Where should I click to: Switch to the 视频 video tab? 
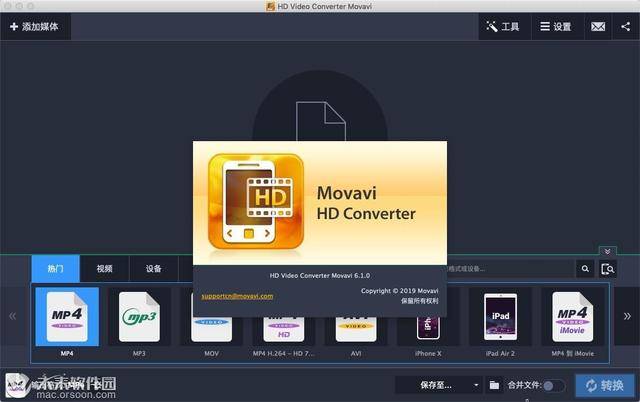click(x=104, y=269)
